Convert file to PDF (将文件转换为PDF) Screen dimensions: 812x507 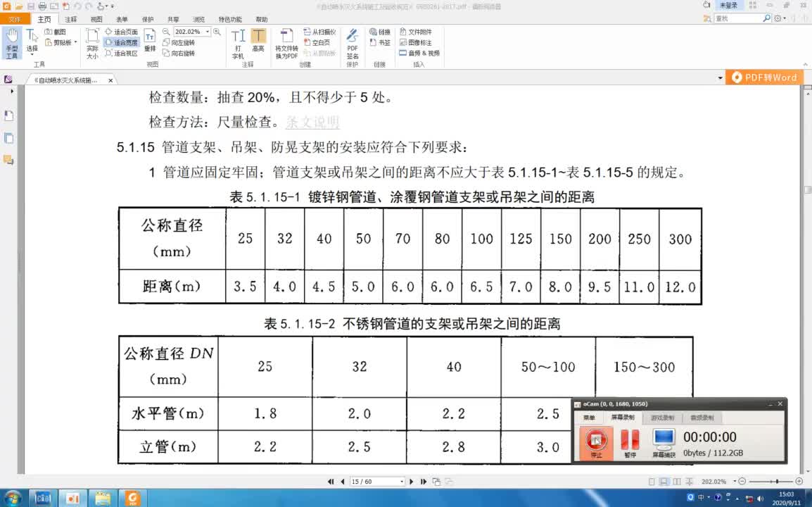286,44
